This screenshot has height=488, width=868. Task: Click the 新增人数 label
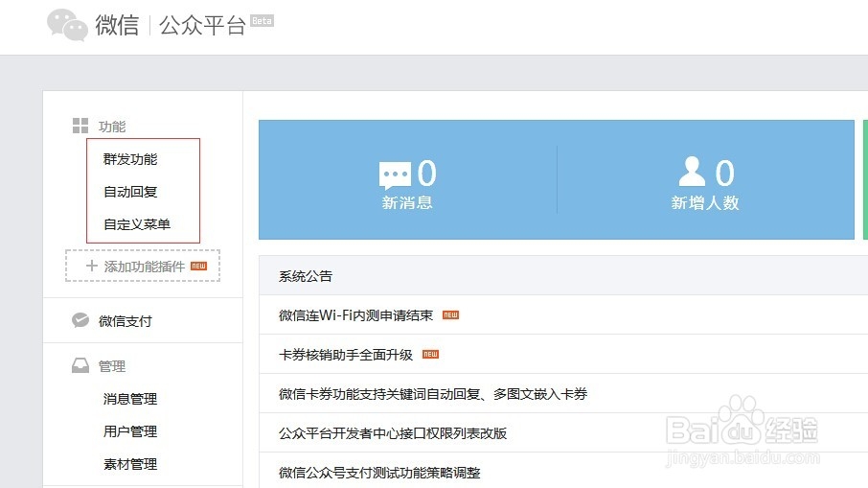(x=705, y=202)
